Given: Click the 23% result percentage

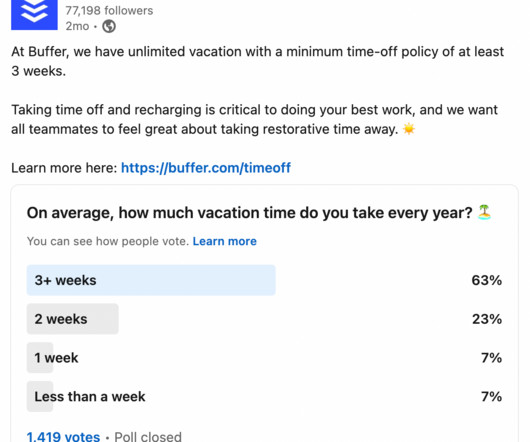Looking at the screenshot, I should coord(487,319).
